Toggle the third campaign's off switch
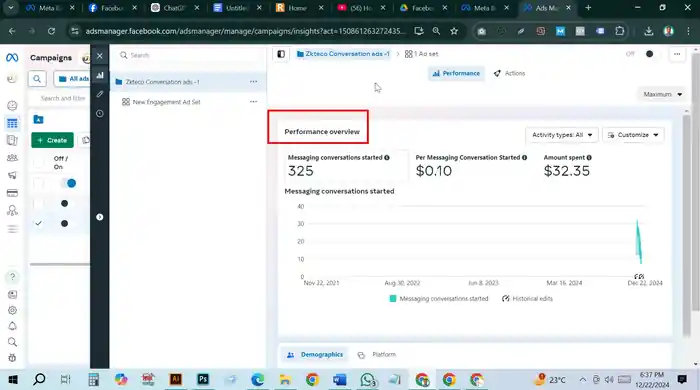 (x=65, y=224)
